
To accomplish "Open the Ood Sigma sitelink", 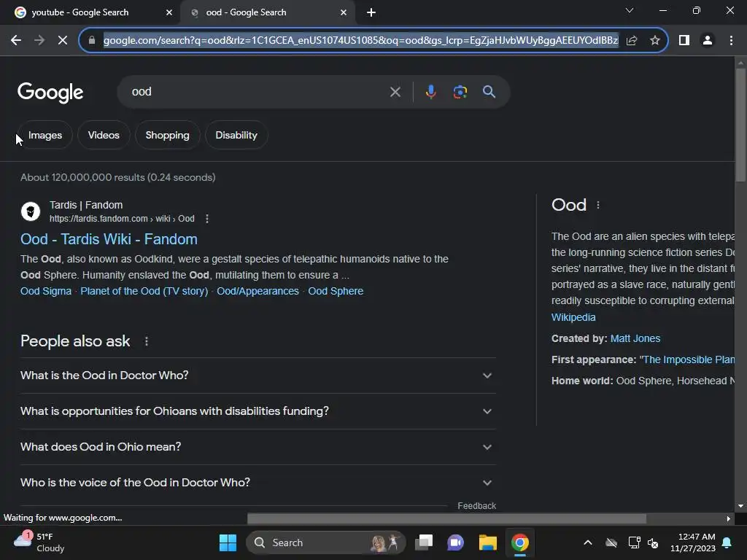I will (x=46, y=291).
